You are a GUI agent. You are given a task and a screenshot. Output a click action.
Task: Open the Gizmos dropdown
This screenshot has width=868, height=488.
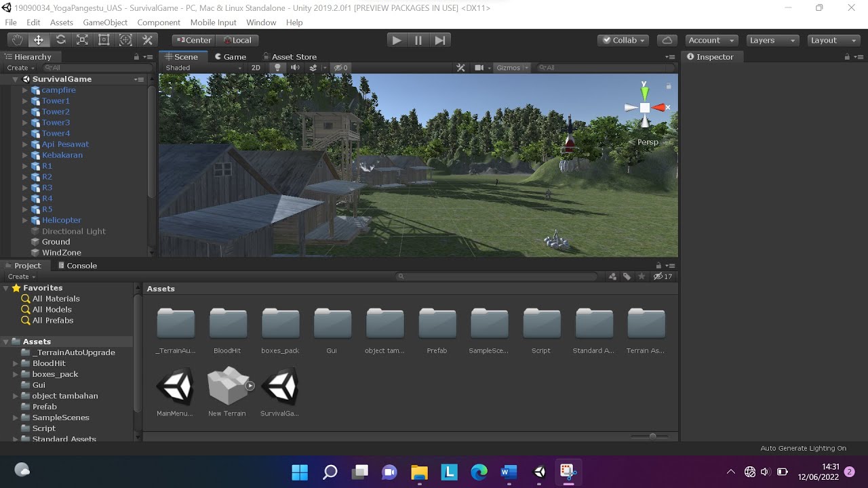tap(512, 68)
